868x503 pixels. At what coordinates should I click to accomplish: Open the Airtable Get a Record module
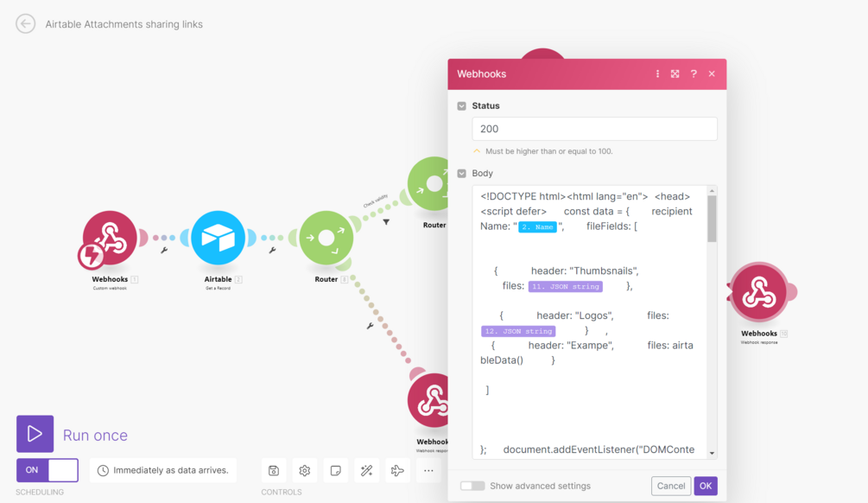coord(218,238)
